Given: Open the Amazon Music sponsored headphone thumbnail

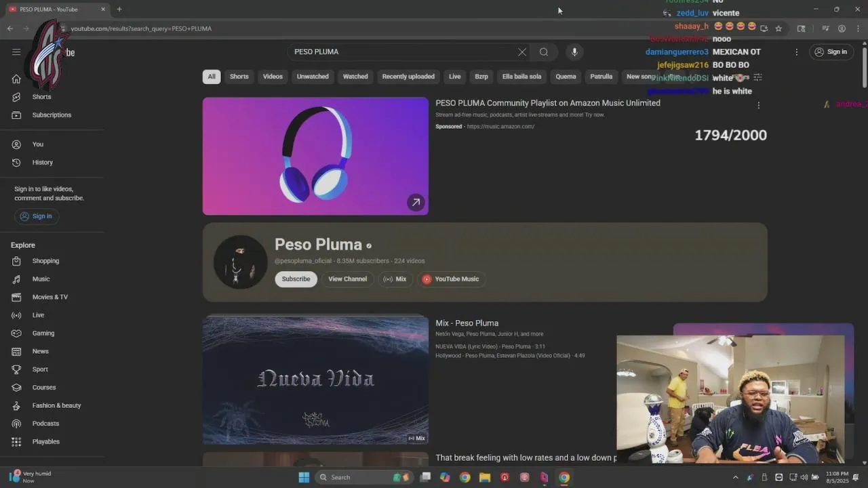Looking at the screenshot, I should [x=315, y=156].
